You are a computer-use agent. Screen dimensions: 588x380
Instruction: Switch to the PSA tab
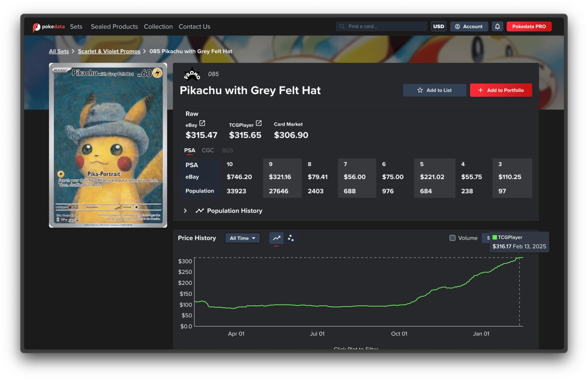pyautogui.click(x=190, y=150)
